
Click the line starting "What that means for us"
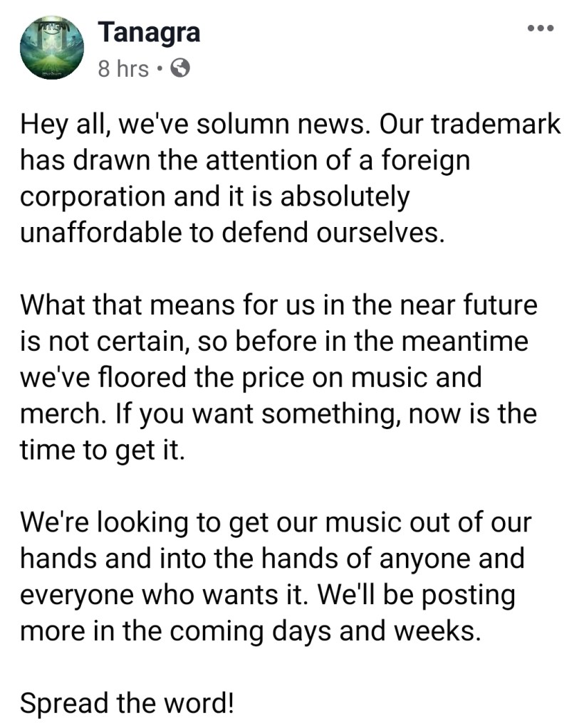pyautogui.click(x=278, y=305)
